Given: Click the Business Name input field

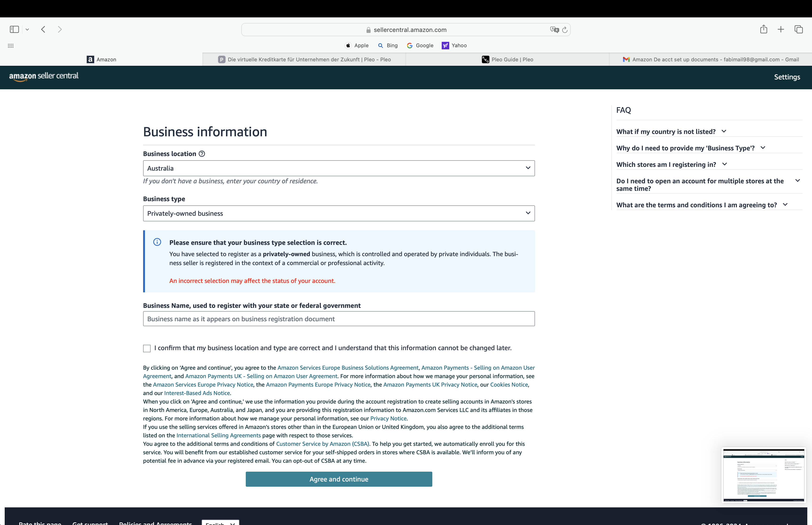Looking at the screenshot, I should (x=339, y=319).
